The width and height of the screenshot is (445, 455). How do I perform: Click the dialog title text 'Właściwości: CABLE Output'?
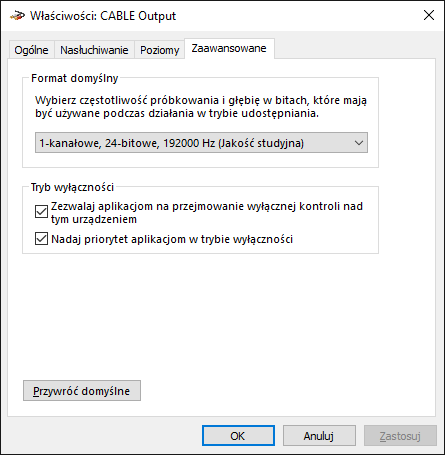(x=103, y=16)
